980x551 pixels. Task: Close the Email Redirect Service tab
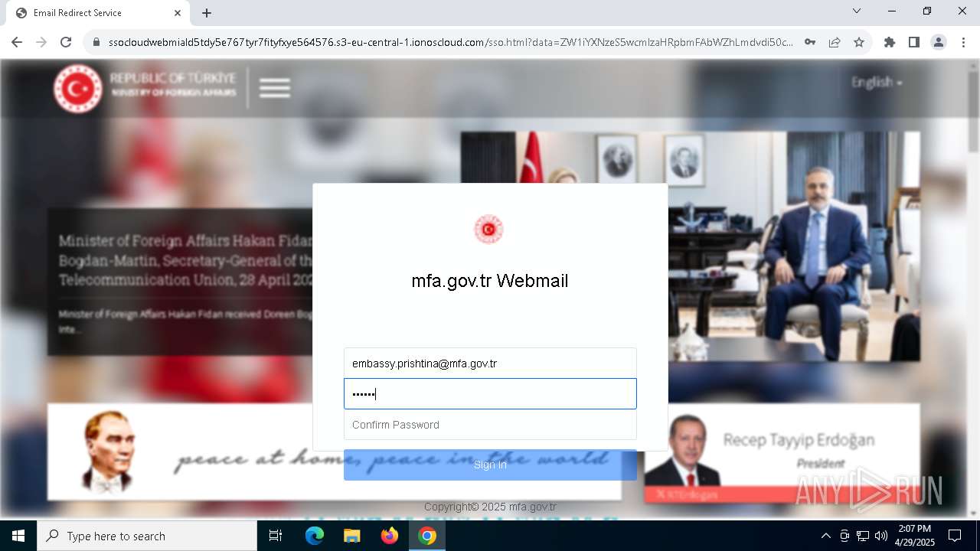pos(178,13)
